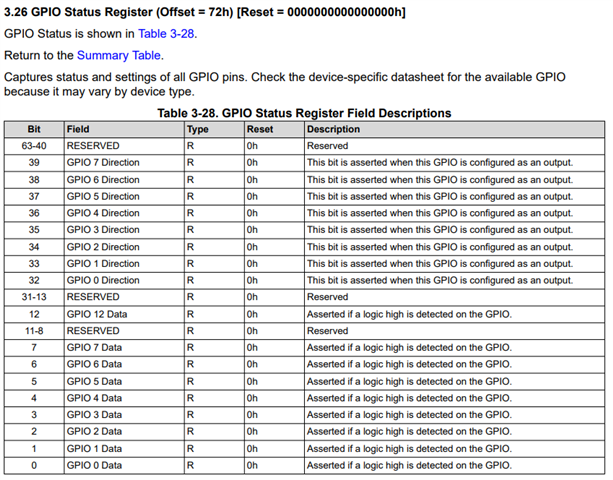Click the description in the GPIO 0 Direction row
The image size is (613, 480).
pos(440,280)
